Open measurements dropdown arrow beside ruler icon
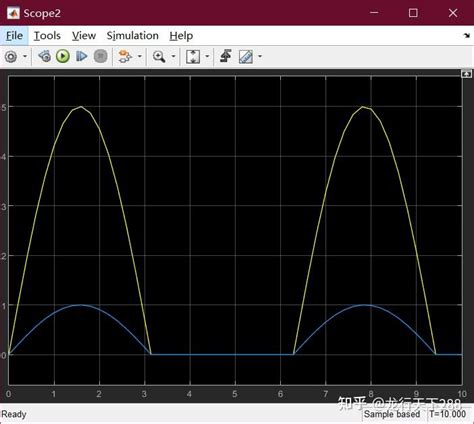474x424 pixels. click(260, 56)
